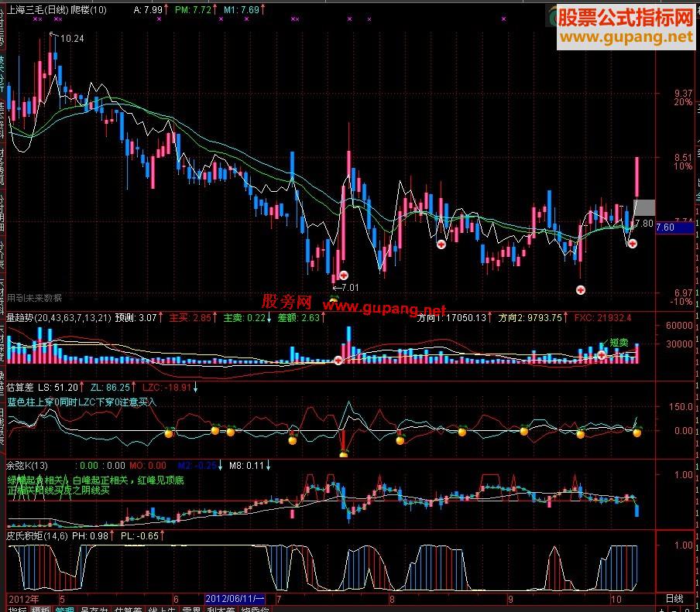Click the lowest red plus marker near 6.97 level
700x612 pixels.
(x=580, y=290)
